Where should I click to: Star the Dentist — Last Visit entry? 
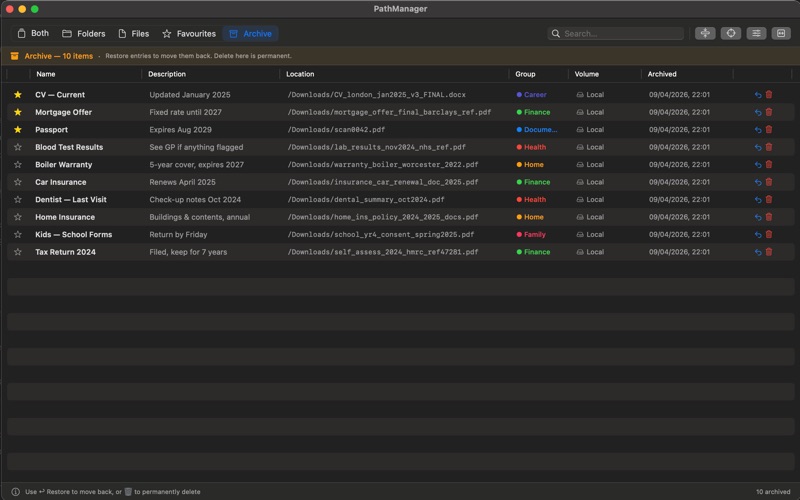18,199
